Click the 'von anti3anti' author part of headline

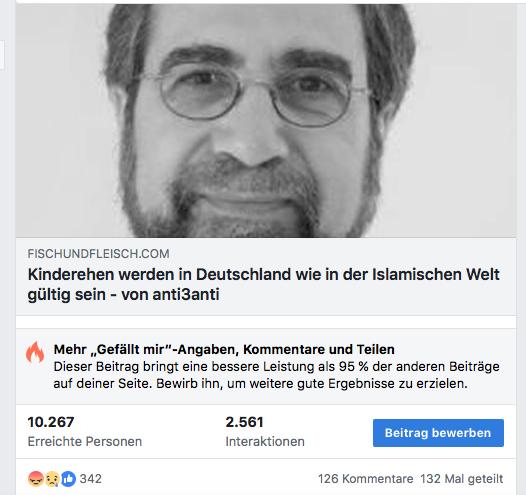(x=170, y=294)
